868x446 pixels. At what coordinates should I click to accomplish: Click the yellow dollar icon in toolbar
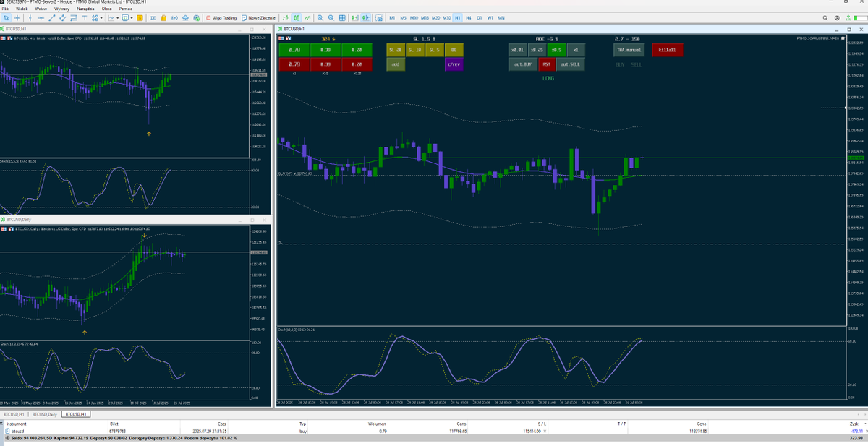click(x=140, y=17)
